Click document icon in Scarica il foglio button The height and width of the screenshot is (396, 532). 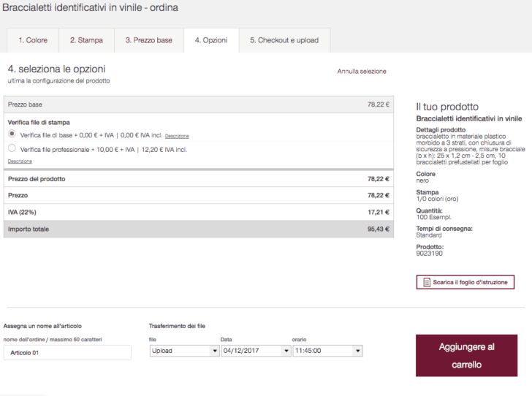[x=427, y=282]
